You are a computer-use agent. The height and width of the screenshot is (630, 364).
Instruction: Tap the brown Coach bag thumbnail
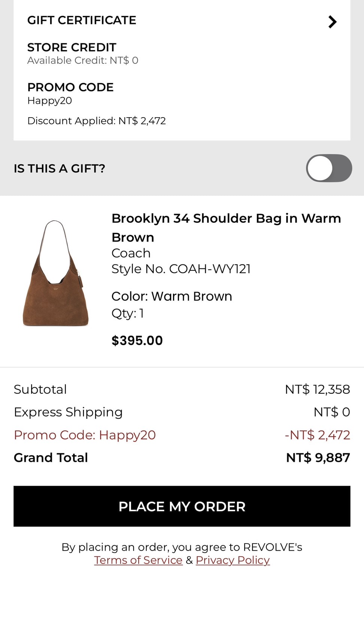55,273
